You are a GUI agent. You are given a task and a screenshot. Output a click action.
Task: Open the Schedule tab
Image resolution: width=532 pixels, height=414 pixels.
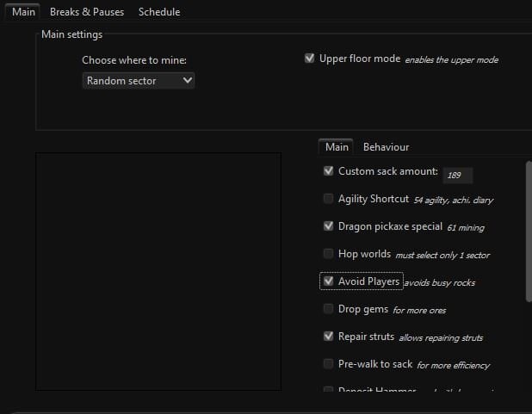[159, 12]
